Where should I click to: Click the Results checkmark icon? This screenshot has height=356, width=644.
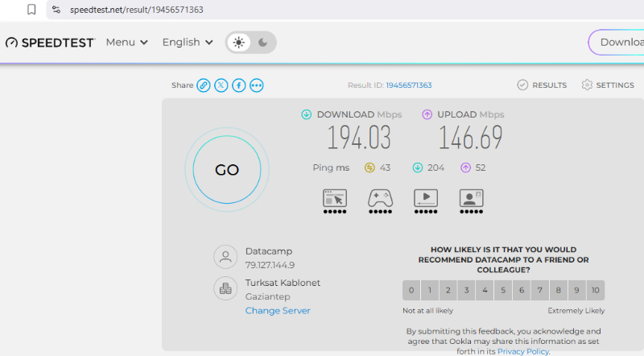tap(522, 85)
